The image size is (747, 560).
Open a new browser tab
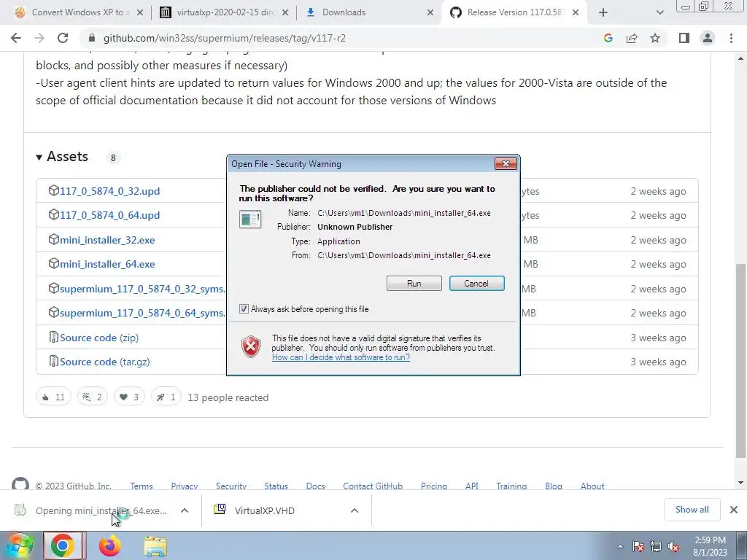(x=603, y=12)
